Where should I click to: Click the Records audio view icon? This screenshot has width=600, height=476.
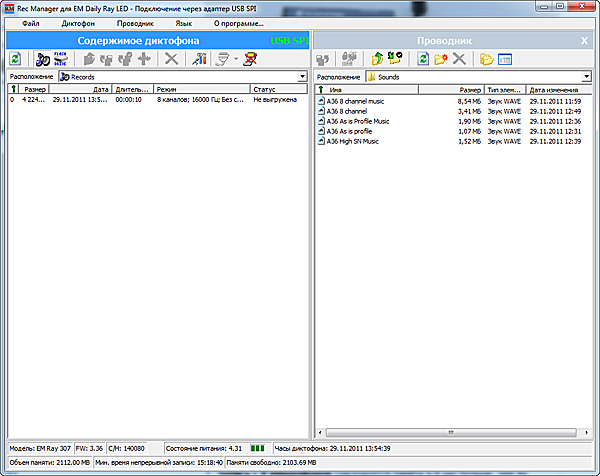[44, 59]
